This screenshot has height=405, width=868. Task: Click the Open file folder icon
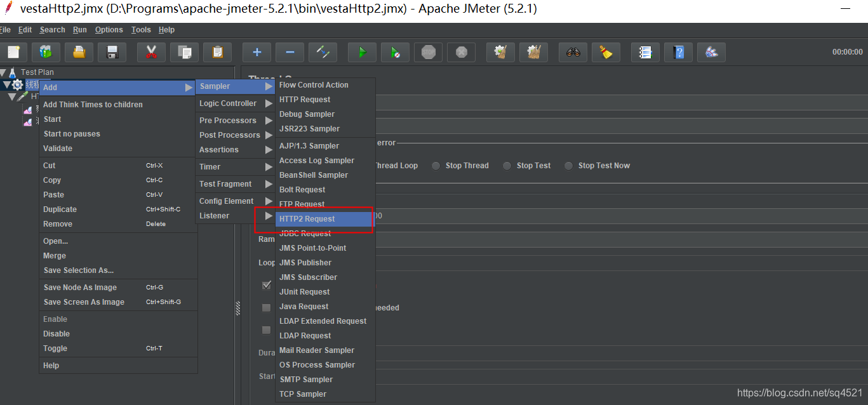point(79,52)
